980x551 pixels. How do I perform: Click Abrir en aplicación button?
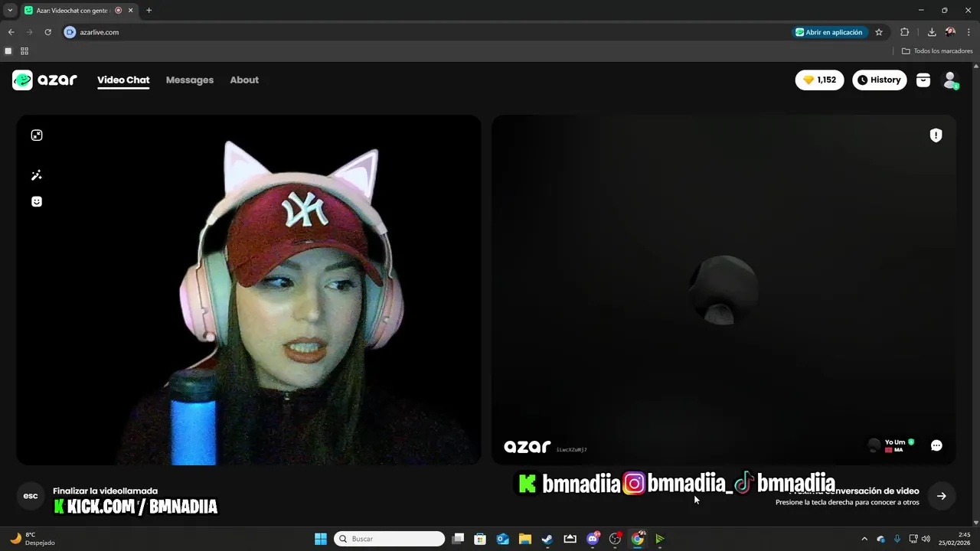829,32
